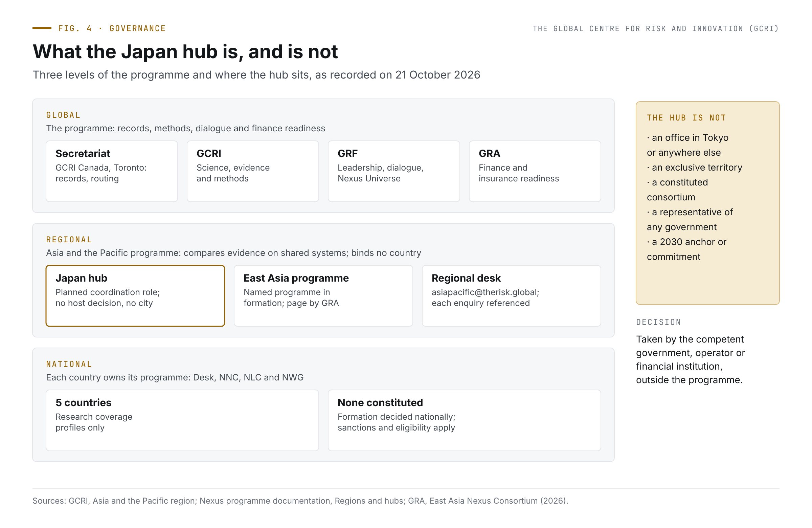Click the subtitle beginning 'Three levels of the programme'
Image resolution: width=812 pixels, height=528 pixels.
coord(256,75)
